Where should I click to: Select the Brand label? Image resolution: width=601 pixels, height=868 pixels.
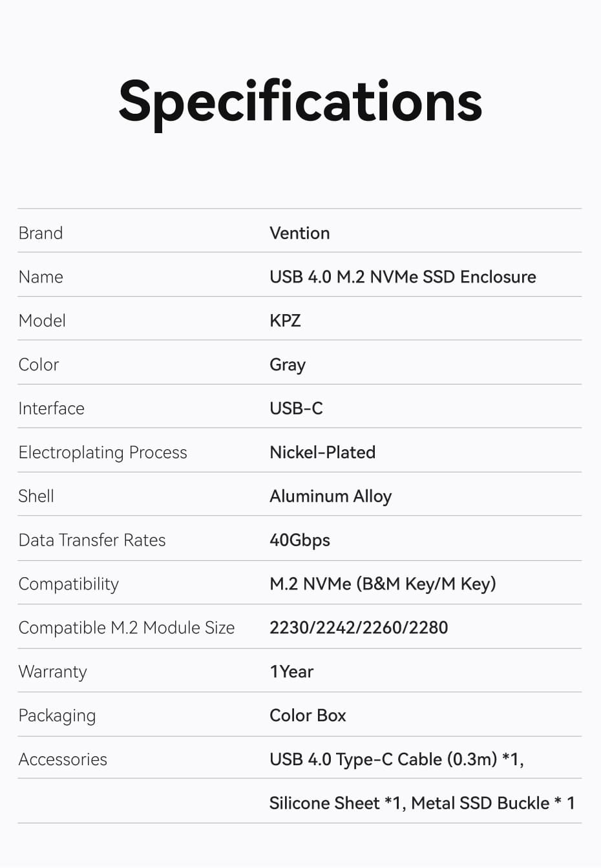41,233
